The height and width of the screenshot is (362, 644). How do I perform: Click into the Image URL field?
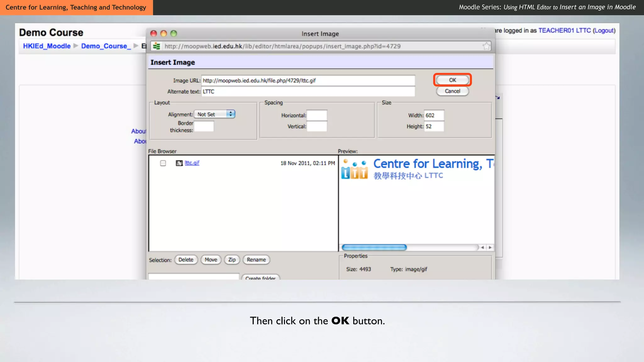coord(308,80)
